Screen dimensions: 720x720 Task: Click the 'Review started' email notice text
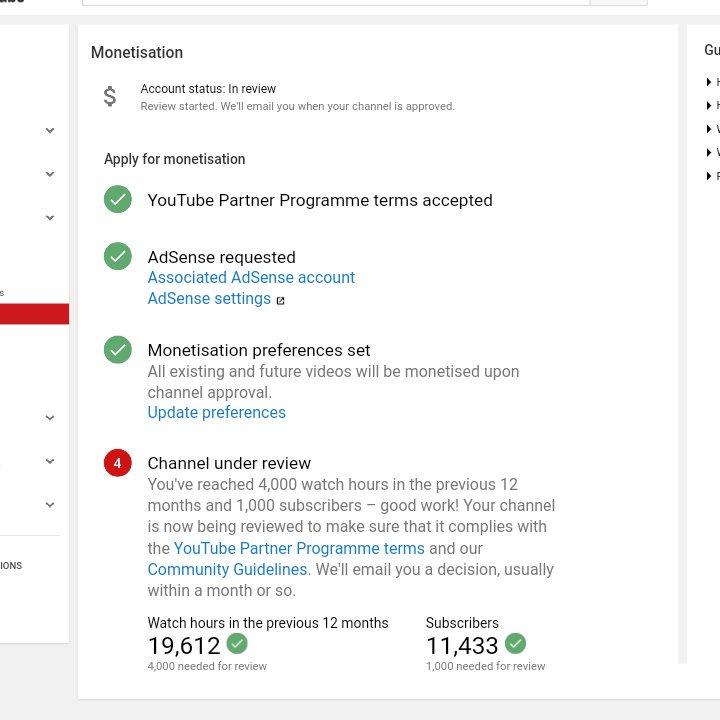pos(298,107)
